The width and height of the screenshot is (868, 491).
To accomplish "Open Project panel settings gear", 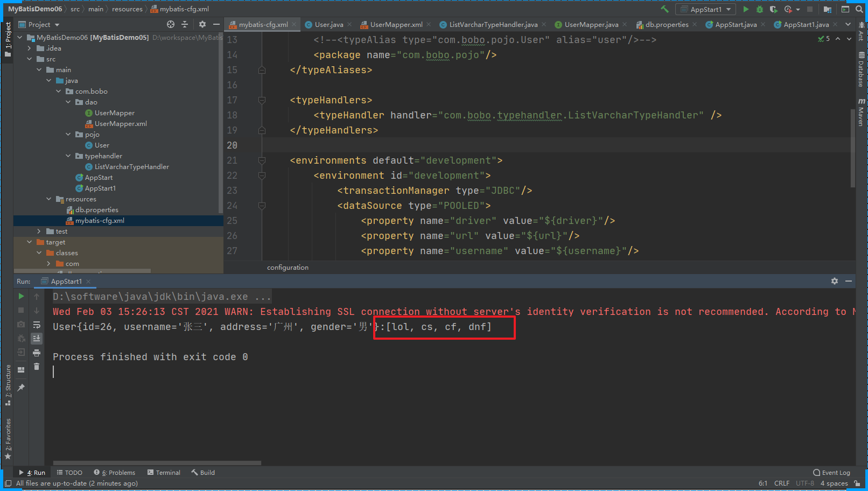I will click(202, 24).
